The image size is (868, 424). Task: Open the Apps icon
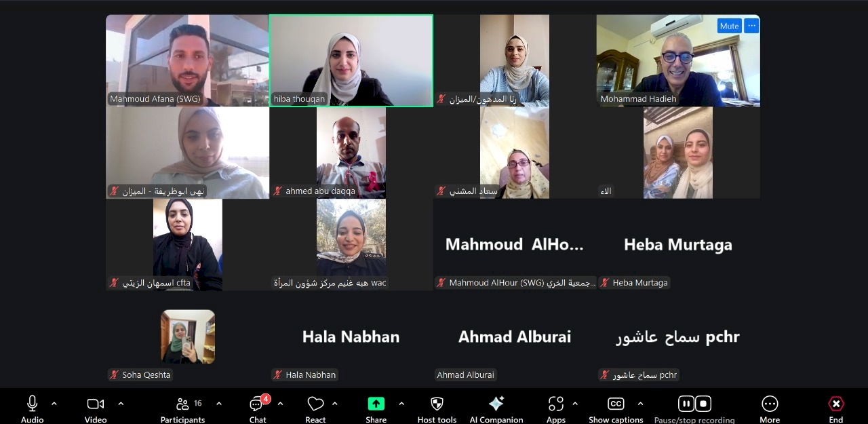(555, 404)
